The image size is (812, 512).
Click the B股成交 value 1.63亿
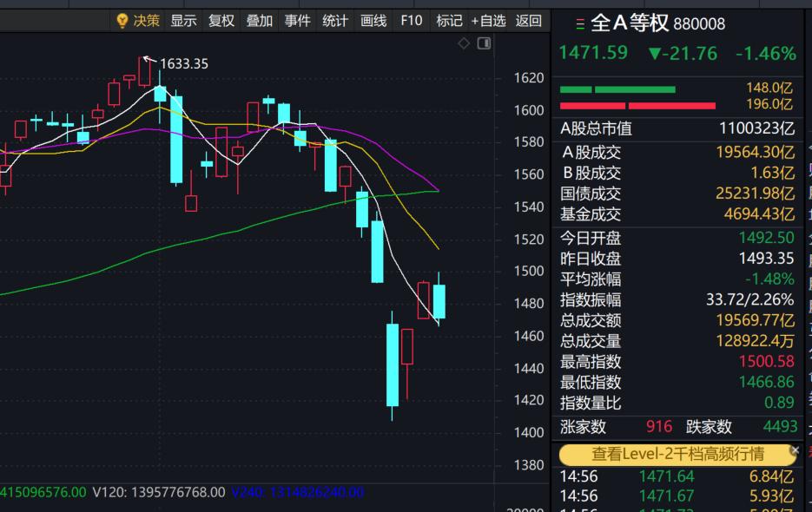(x=772, y=173)
